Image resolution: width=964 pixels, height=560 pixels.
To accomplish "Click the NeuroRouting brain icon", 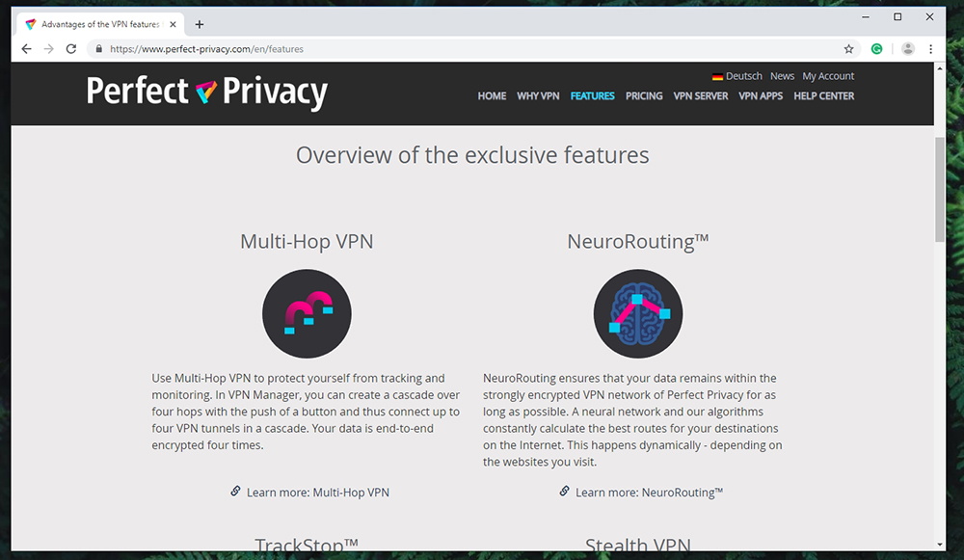I will (x=637, y=313).
